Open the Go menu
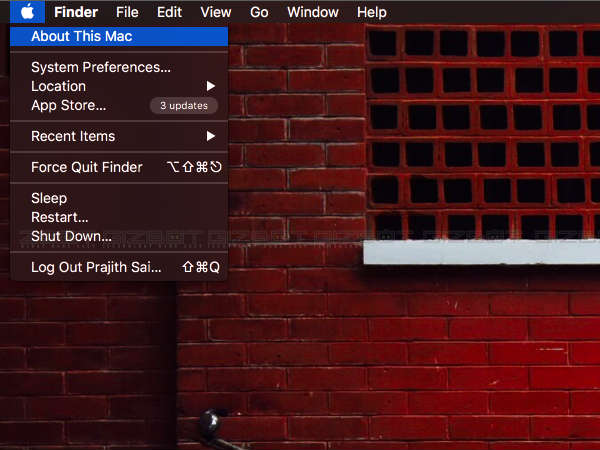 pyautogui.click(x=259, y=12)
